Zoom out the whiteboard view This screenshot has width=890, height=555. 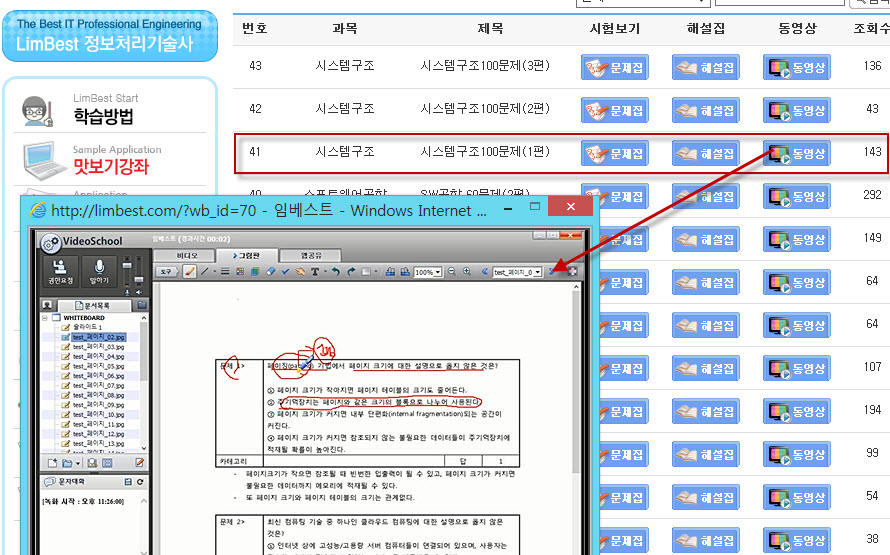pyautogui.click(x=452, y=272)
